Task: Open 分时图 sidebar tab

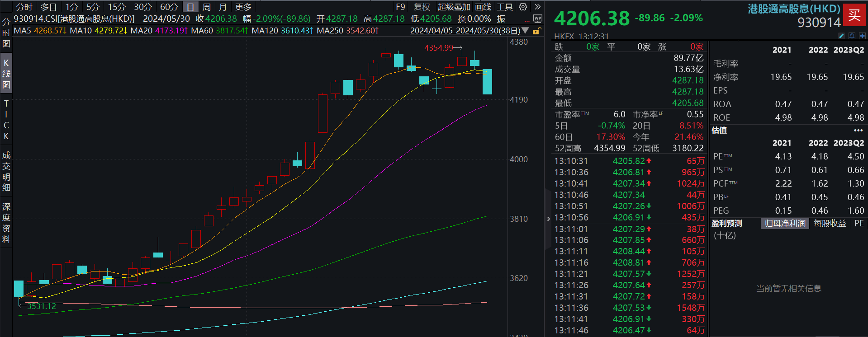Action: pos(6,33)
